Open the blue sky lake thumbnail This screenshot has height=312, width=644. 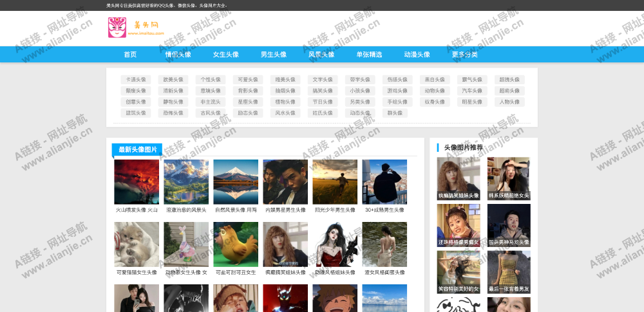tap(384, 298)
